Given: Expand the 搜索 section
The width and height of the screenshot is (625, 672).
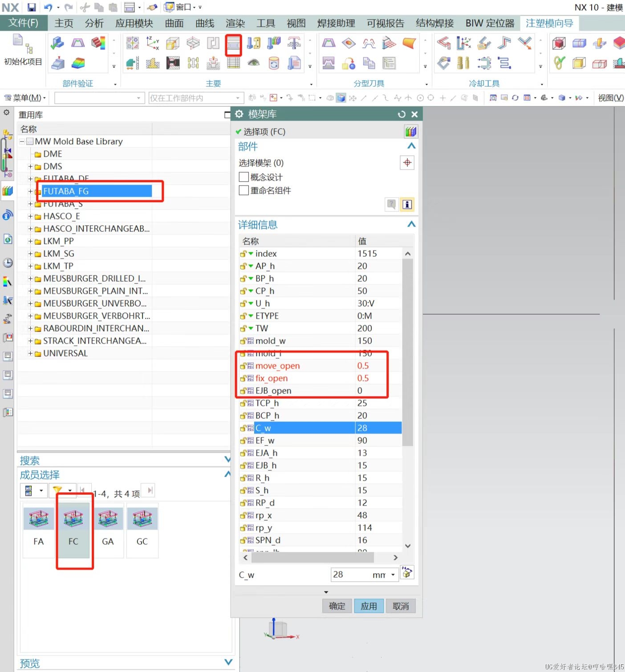Looking at the screenshot, I should 227,459.
